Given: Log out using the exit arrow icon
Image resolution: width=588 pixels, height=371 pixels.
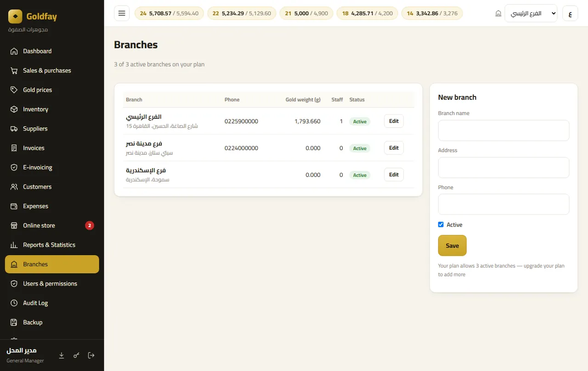Looking at the screenshot, I should (x=91, y=355).
